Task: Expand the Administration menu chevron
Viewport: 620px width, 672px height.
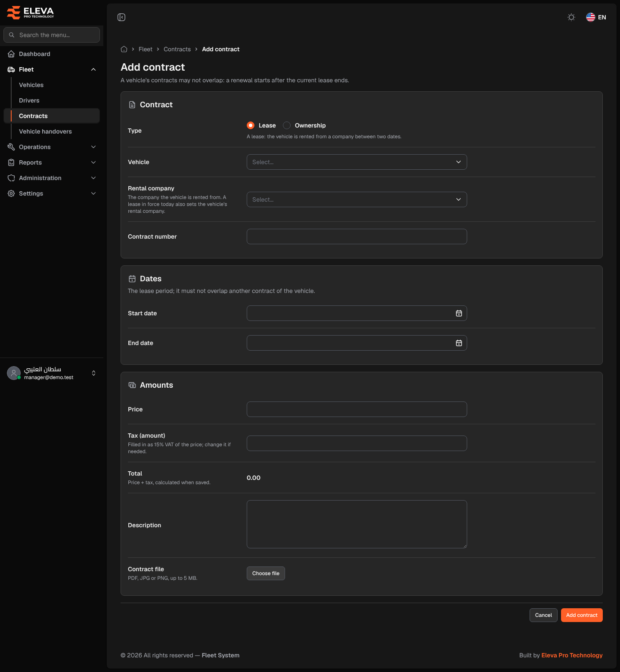Action: 93,178
